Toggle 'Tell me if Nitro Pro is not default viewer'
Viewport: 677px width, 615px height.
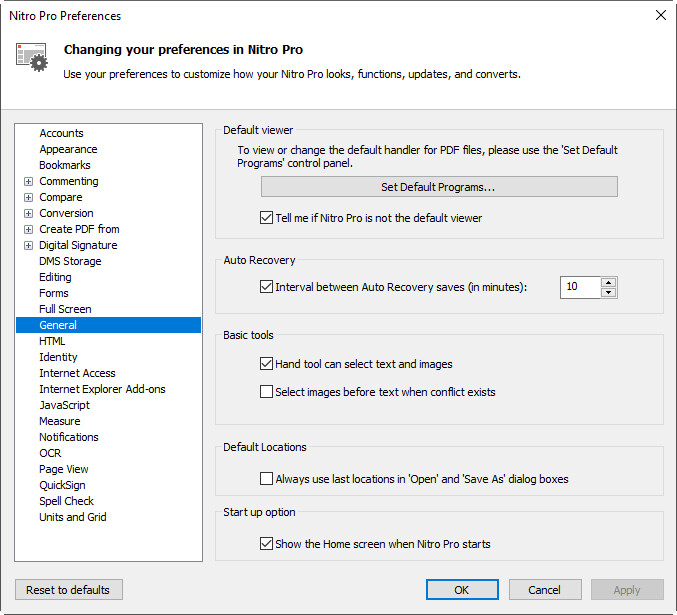pos(267,218)
